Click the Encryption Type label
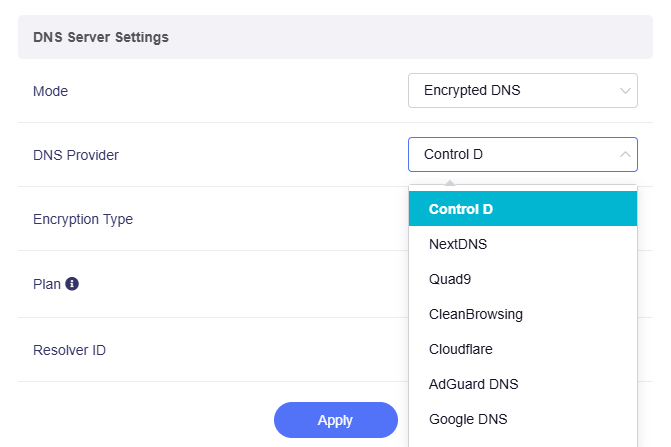This screenshot has height=447, width=671. tap(83, 219)
